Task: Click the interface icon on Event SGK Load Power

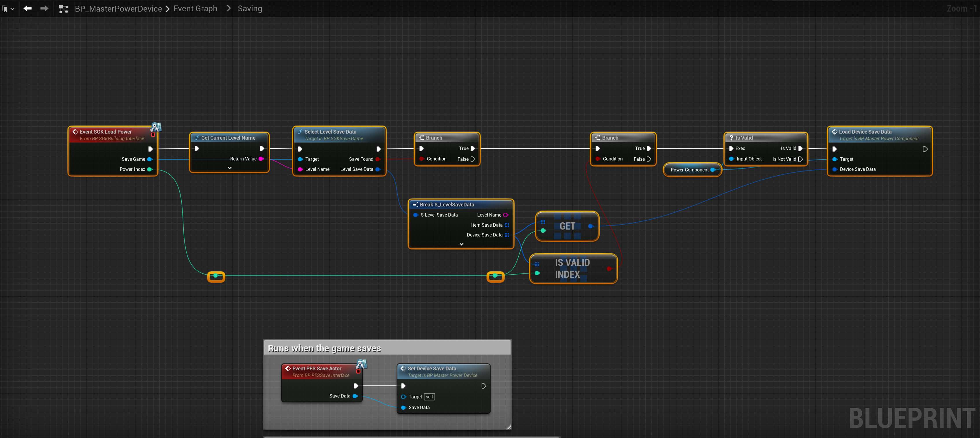Action: [x=156, y=127]
